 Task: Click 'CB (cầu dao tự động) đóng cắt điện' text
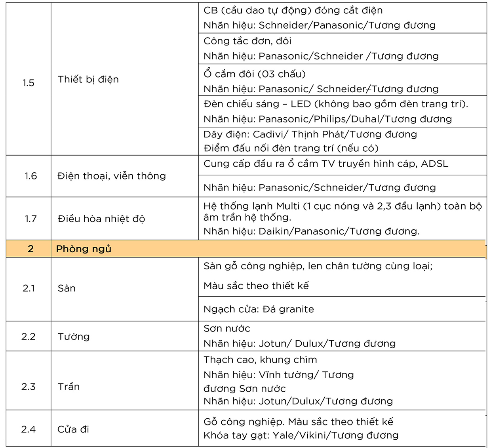pos(293,10)
